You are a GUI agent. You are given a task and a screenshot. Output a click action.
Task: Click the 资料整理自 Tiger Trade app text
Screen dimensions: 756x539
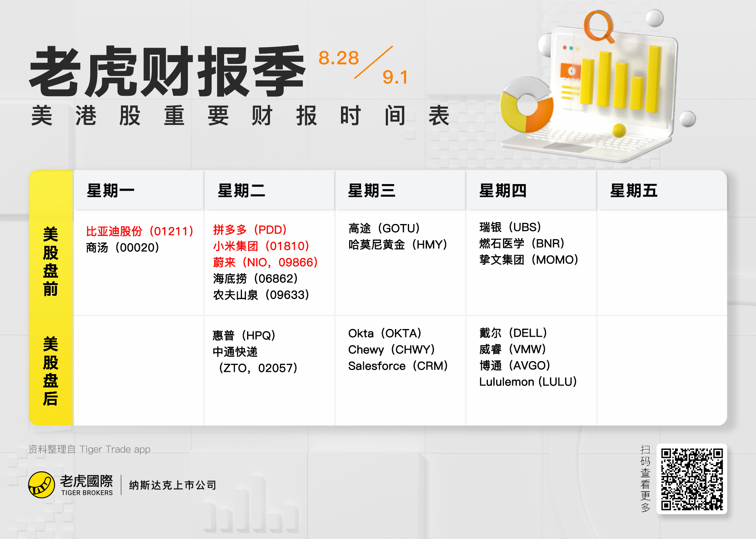[x=90, y=449]
